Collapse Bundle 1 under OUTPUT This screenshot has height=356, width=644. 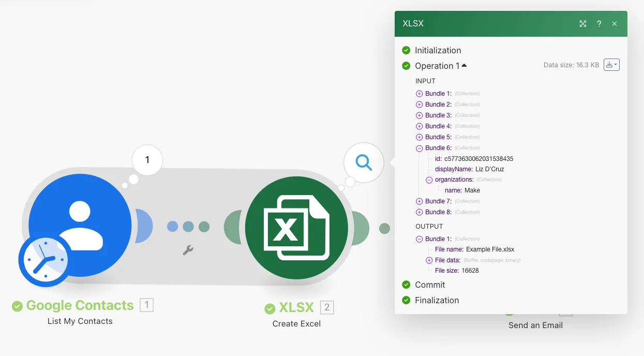tap(420, 239)
